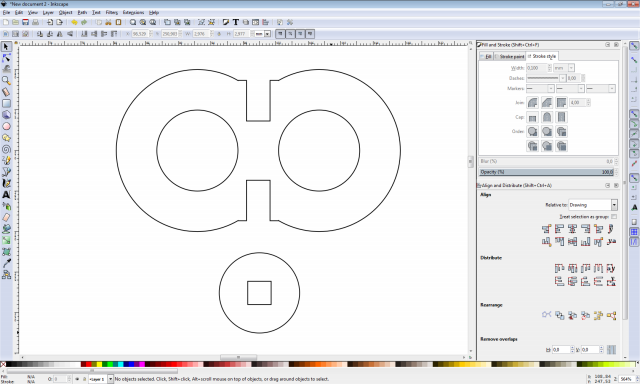
Task: Switch to the Stroke paint tab
Action: [x=509, y=56]
